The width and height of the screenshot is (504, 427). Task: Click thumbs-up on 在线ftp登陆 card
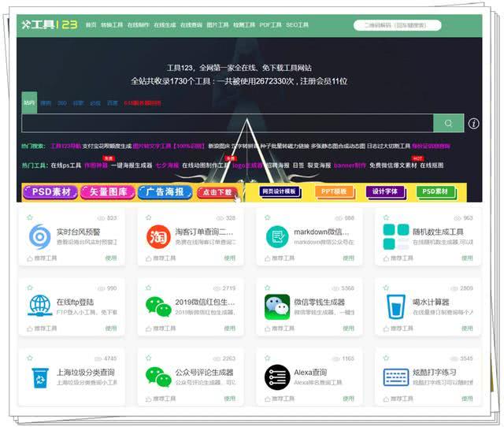click(30, 329)
